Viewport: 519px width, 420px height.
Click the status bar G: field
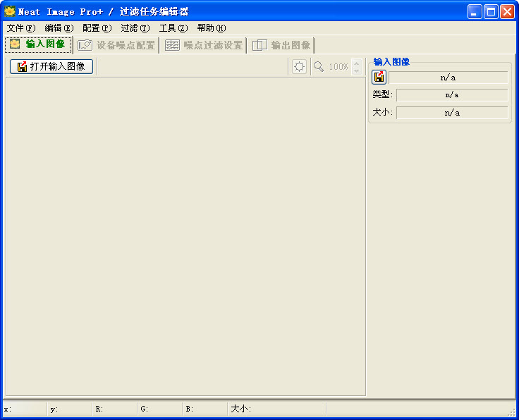[160, 409]
